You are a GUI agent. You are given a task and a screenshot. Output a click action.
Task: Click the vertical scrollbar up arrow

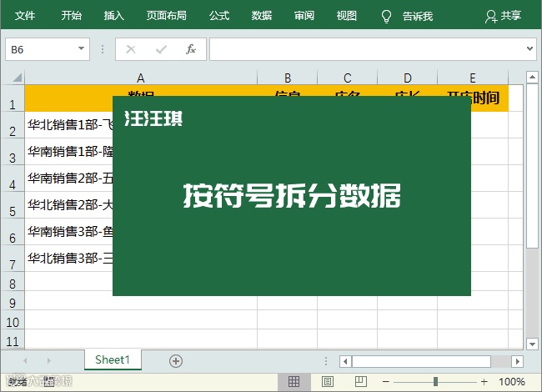point(532,77)
